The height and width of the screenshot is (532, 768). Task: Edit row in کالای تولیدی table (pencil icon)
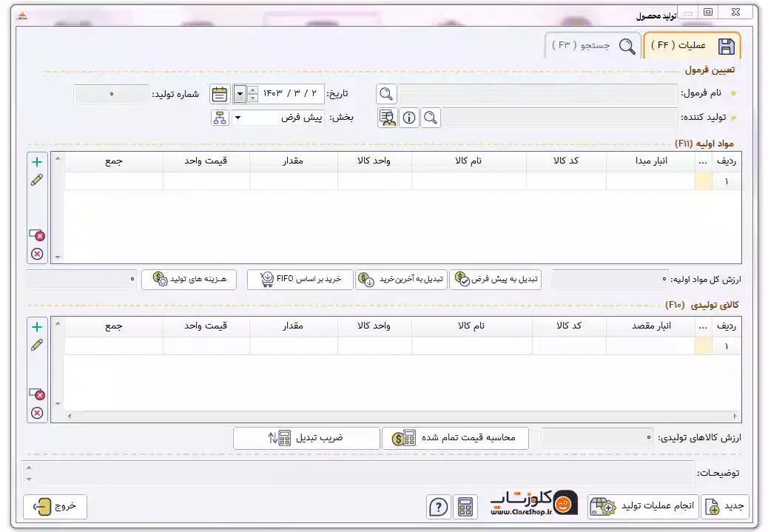point(37,345)
